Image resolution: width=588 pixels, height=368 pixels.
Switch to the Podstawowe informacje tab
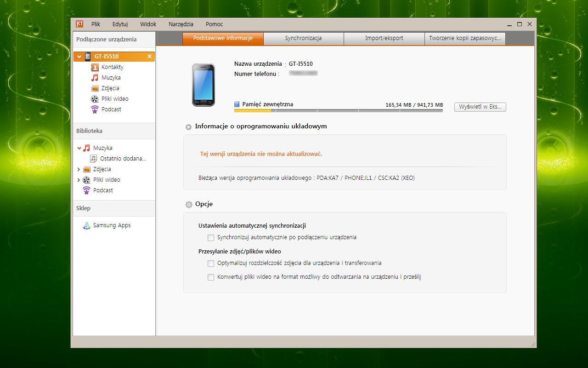(223, 38)
